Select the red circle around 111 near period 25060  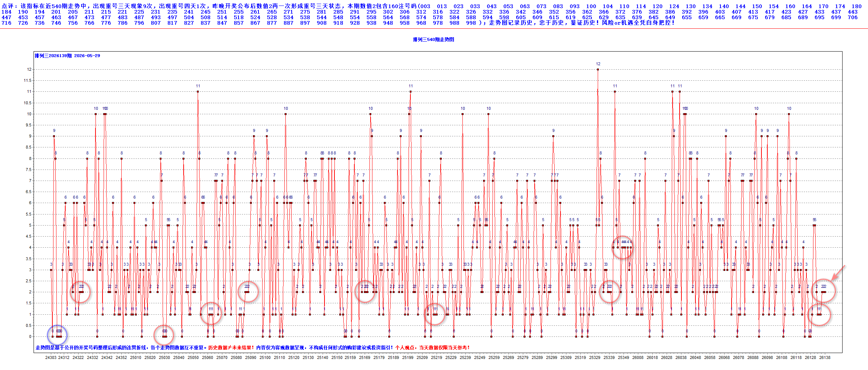point(211,314)
